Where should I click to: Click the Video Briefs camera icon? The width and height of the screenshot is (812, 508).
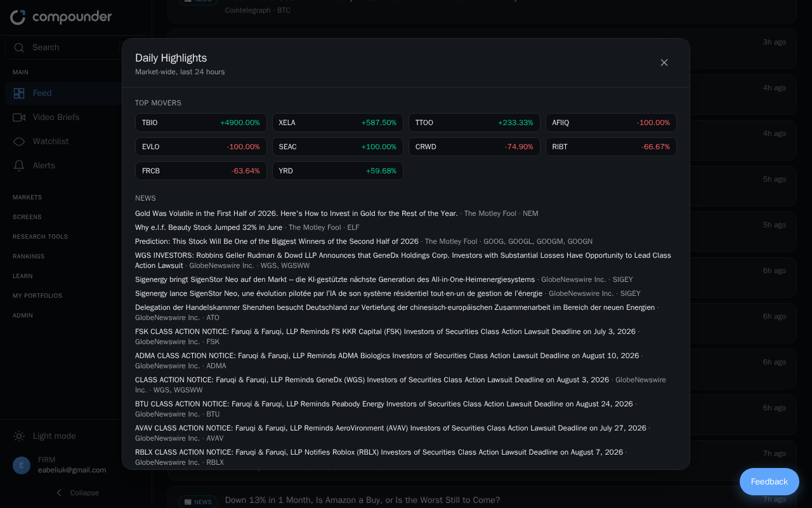(19, 117)
